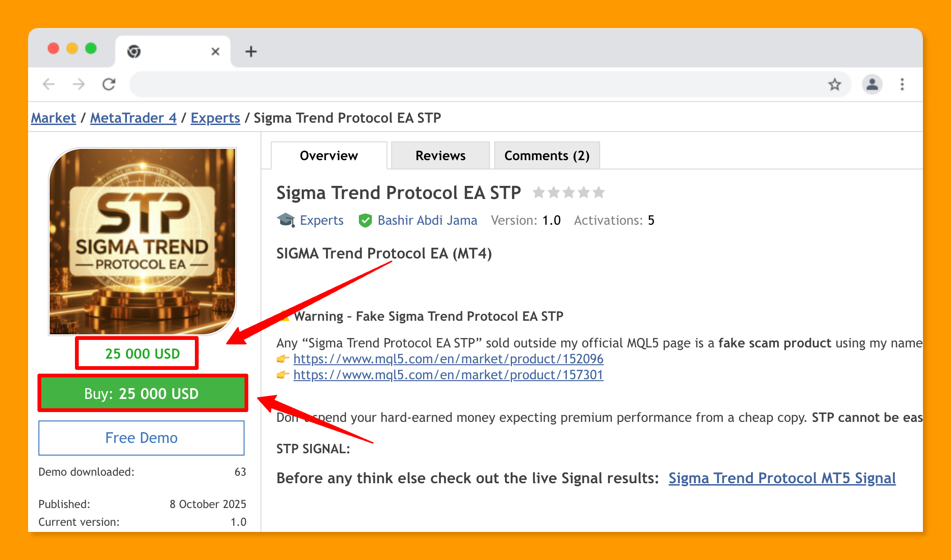Open a new tab with plus icon
Image resolution: width=951 pixels, height=560 pixels.
coord(251,52)
